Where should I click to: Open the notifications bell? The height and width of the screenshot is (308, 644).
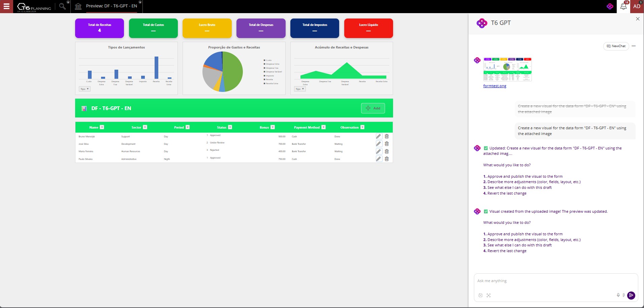pos(623,6)
